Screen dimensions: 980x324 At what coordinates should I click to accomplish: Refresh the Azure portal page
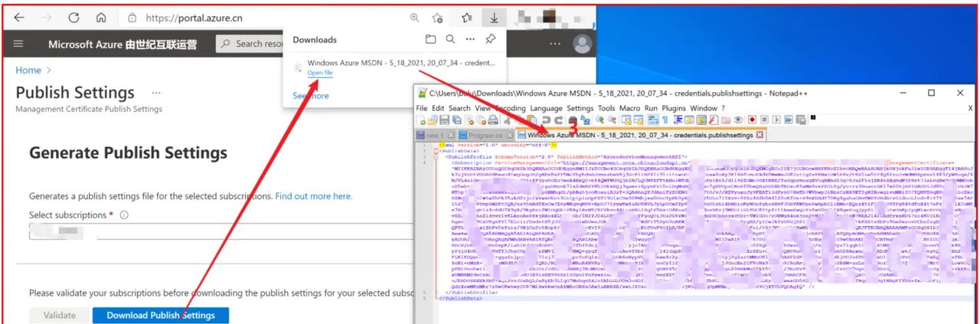click(x=73, y=17)
